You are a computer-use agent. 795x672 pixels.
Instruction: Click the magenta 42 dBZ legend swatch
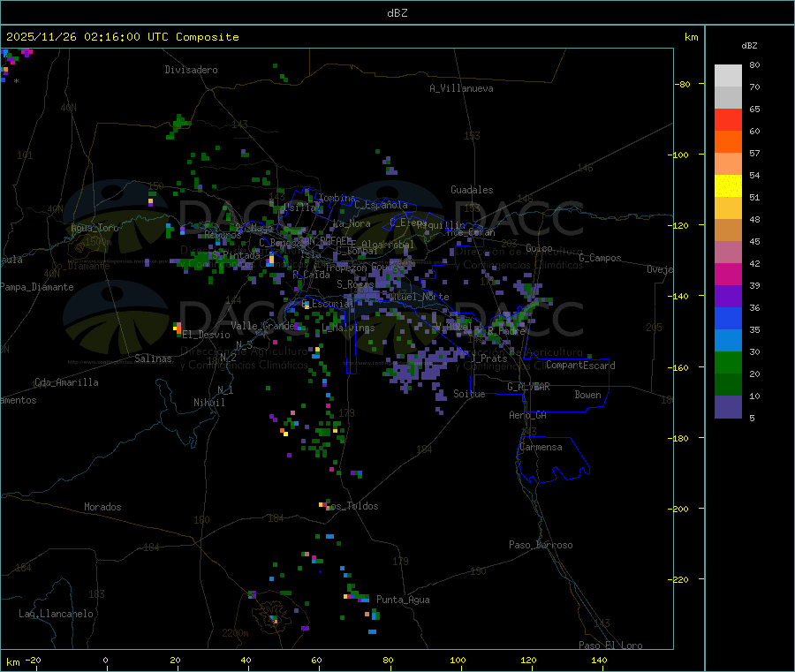[728, 274]
